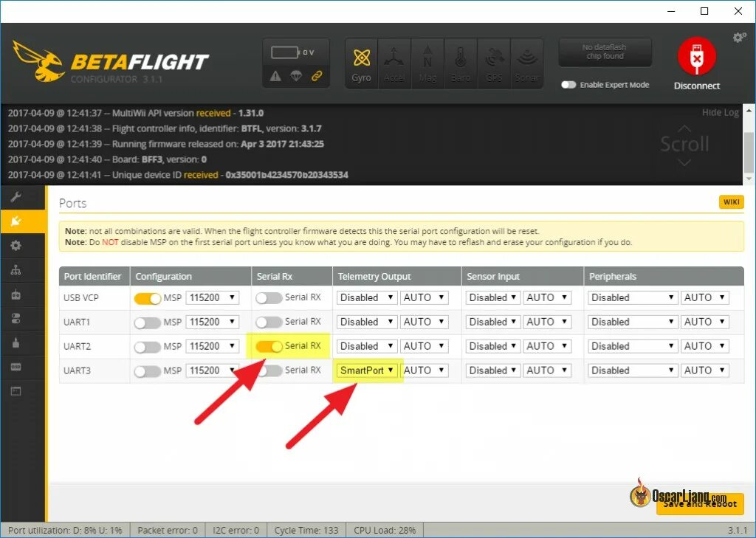756x538 pixels.
Task: Open options gear icon in top corner
Action: click(x=739, y=38)
